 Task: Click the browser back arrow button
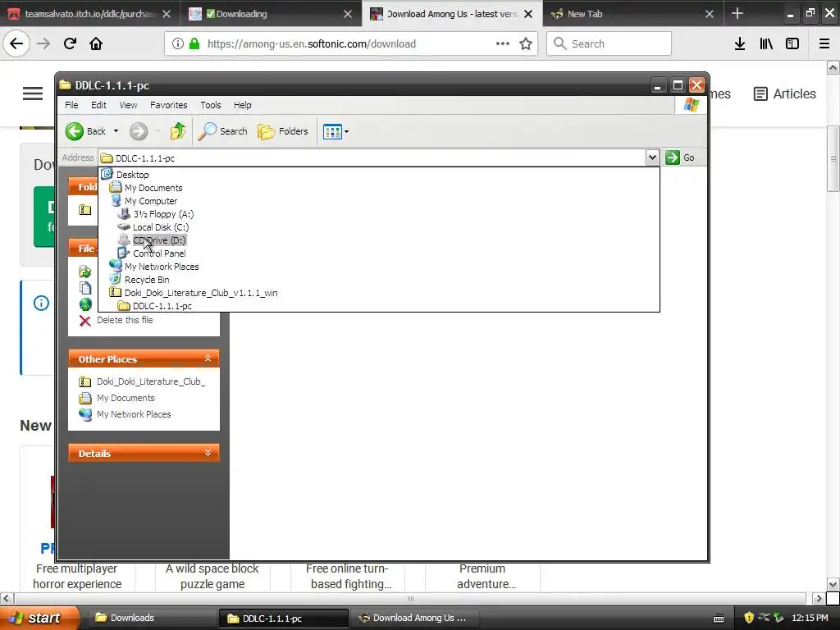pos(16,43)
